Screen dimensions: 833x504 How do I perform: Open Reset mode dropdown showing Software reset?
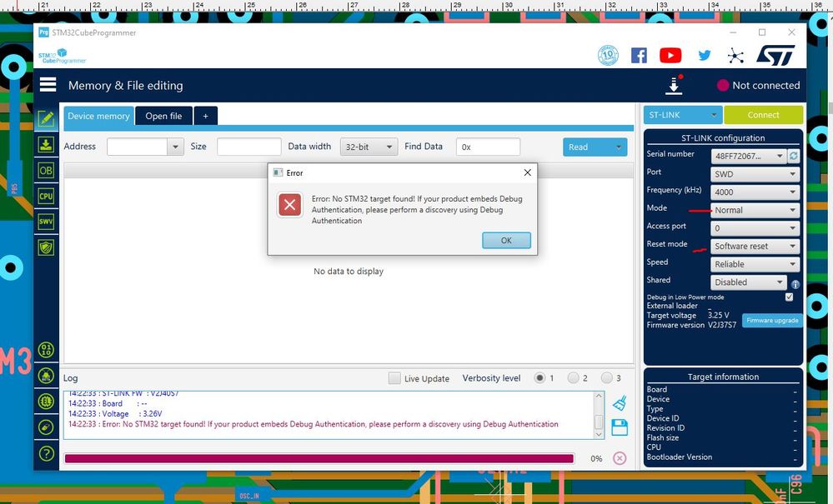tap(755, 246)
